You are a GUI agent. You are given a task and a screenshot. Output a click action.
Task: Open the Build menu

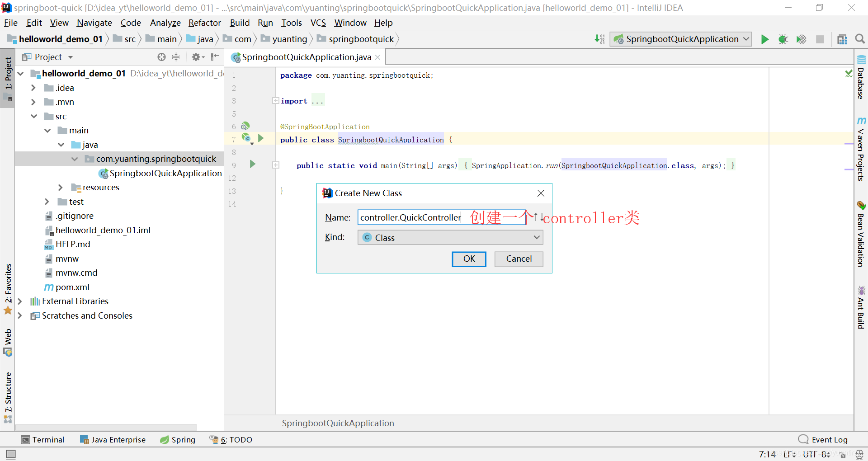click(240, 23)
